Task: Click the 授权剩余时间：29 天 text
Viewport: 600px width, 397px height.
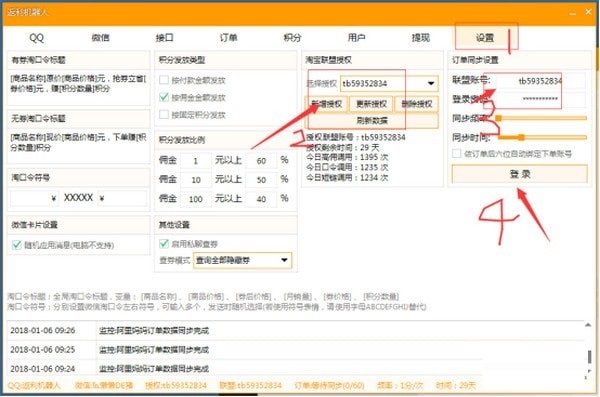Action: pyautogui.click(x=343, y=147)
